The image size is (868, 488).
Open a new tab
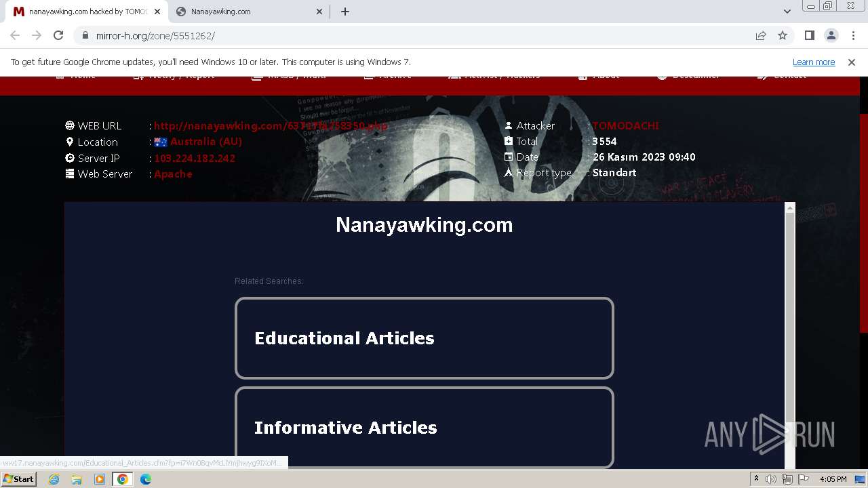pos(344,12)
